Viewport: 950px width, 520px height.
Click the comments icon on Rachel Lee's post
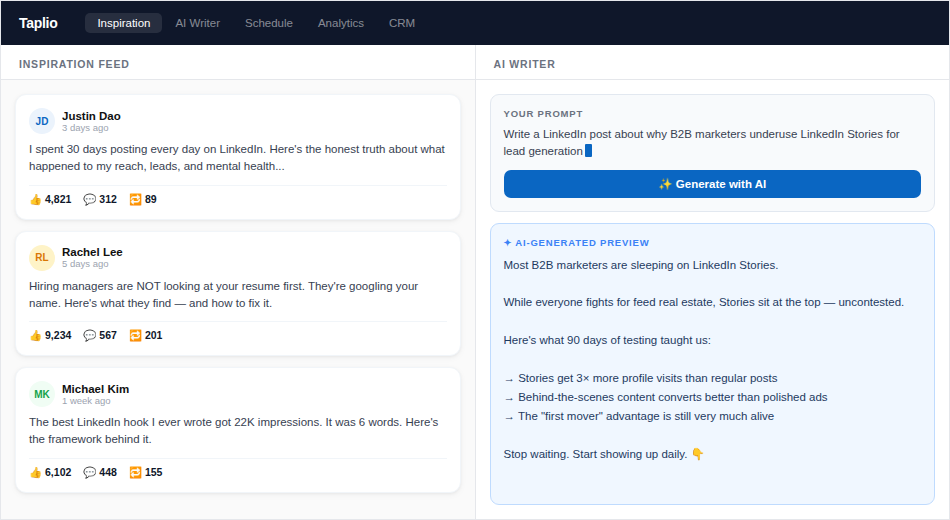(x=90, y=335)
